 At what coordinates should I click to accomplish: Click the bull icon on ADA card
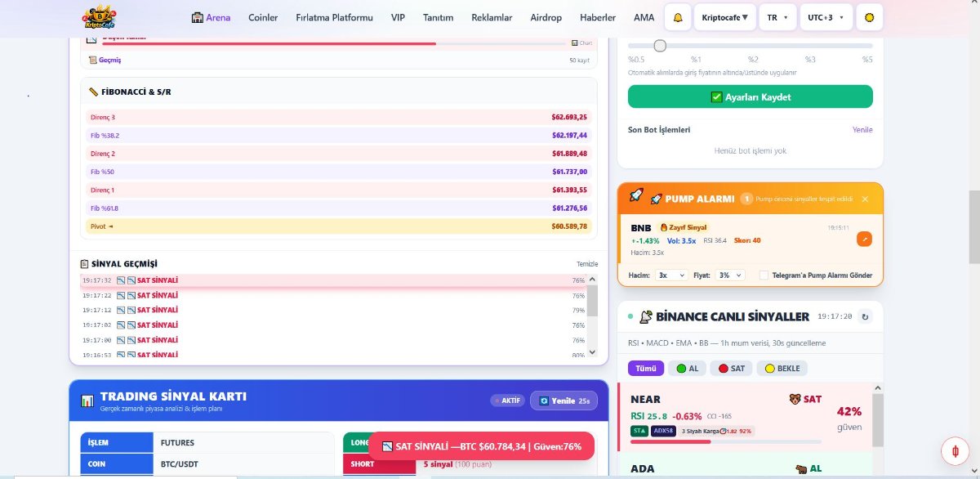801,469
